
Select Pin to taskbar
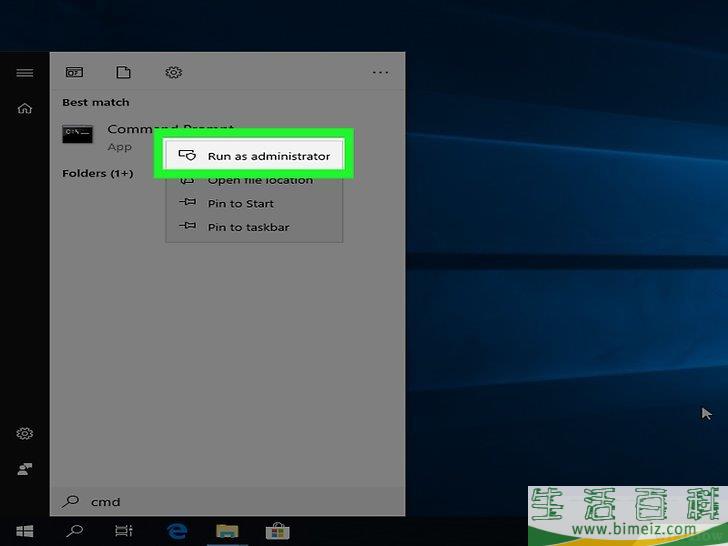pyautogui.click(x=248, y=227)
